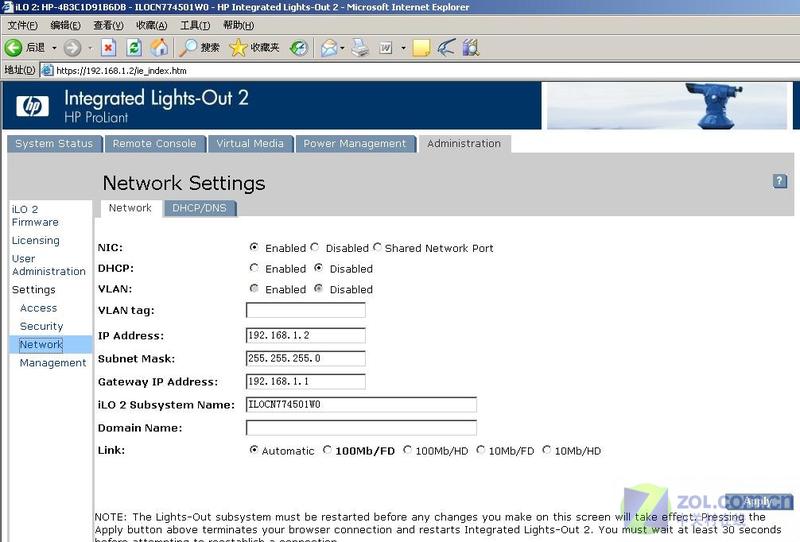Click the Research binoculars toolbar icon
Screen dimensions: 800x542
click(x=471, y=48)
